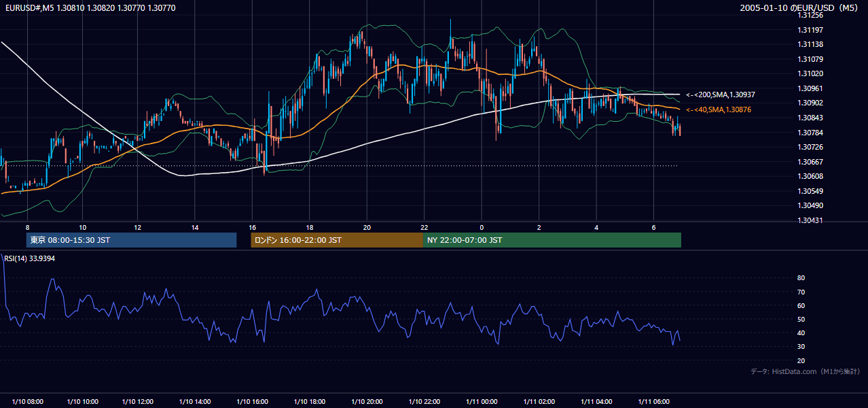Viewport: 868px width, 408px height.
Task: Click price axis label 1.30902
Action: click(x=810, y=103)
